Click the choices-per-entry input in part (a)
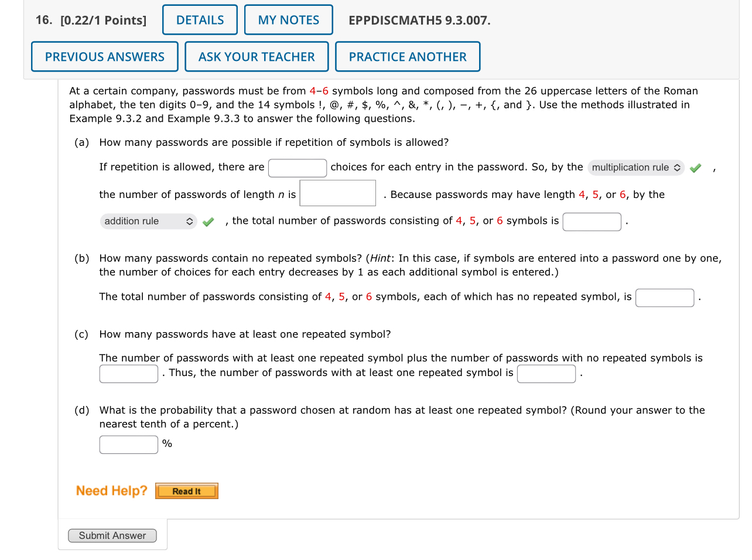 tap(298, 168)
